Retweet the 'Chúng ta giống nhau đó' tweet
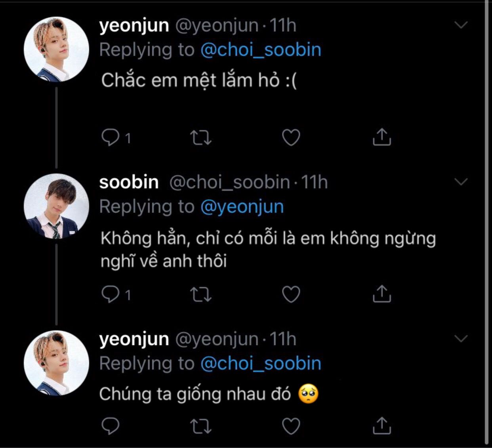Viewport: 492px width, 448px height. point(201,426)
